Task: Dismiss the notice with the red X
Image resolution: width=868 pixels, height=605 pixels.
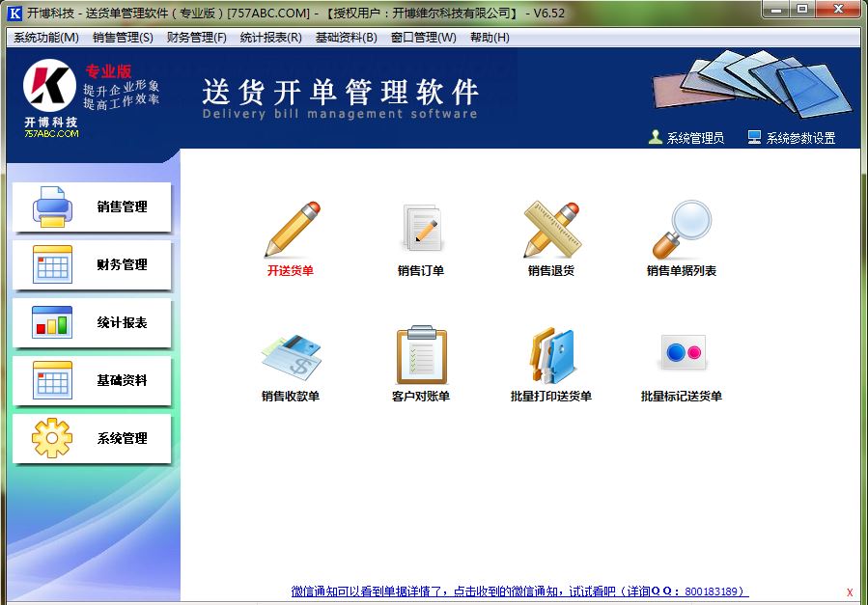Action: pos(850,592)
